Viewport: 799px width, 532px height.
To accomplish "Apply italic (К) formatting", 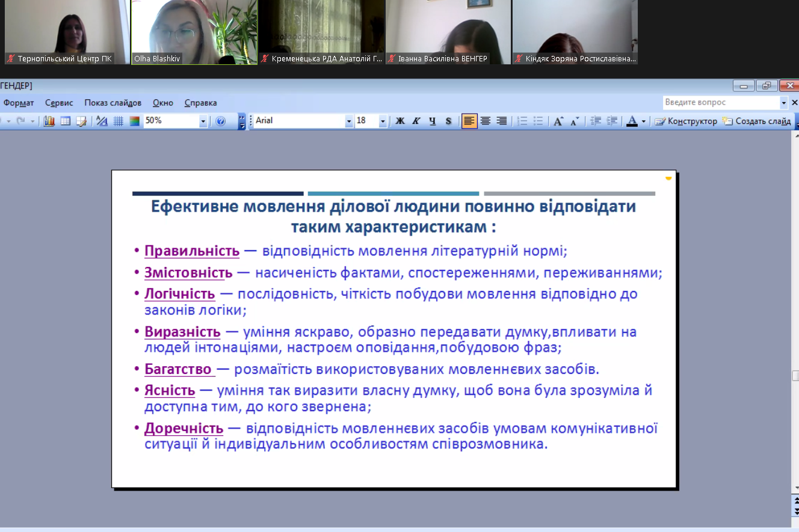I will [416, 121].
